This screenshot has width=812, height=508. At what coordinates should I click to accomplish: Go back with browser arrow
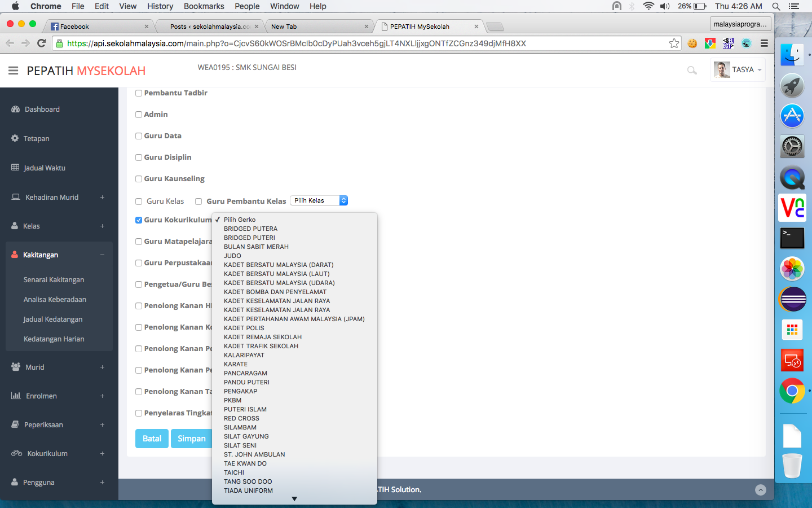(10, 43)
